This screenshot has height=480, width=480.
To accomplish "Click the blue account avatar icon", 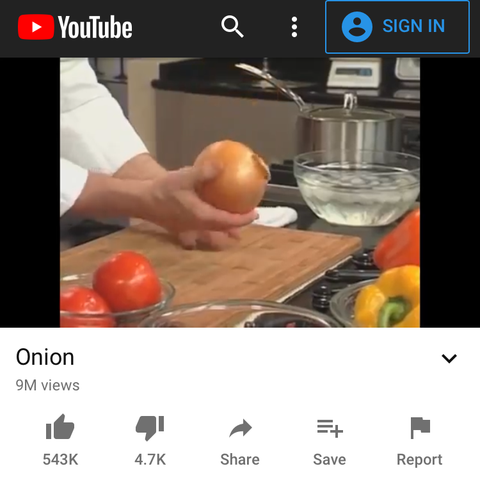I will (357, 27).
